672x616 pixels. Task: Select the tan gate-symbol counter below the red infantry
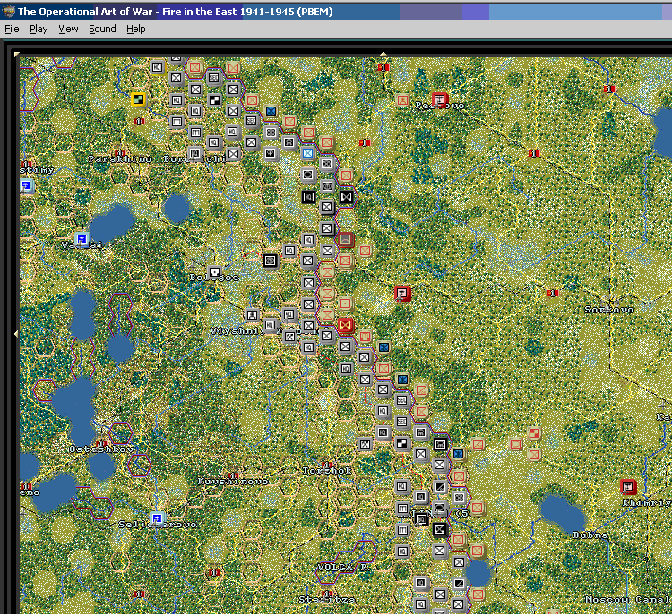(365, 337)
